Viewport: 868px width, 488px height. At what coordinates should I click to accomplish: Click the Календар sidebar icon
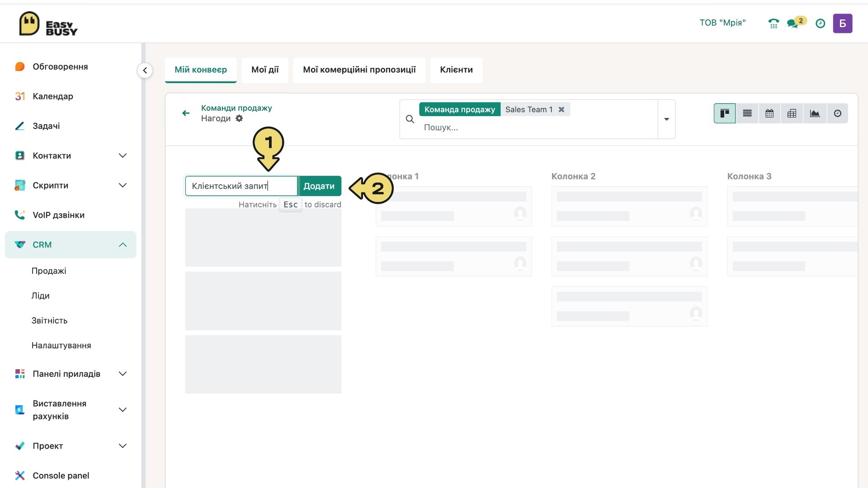coord(19,96)
